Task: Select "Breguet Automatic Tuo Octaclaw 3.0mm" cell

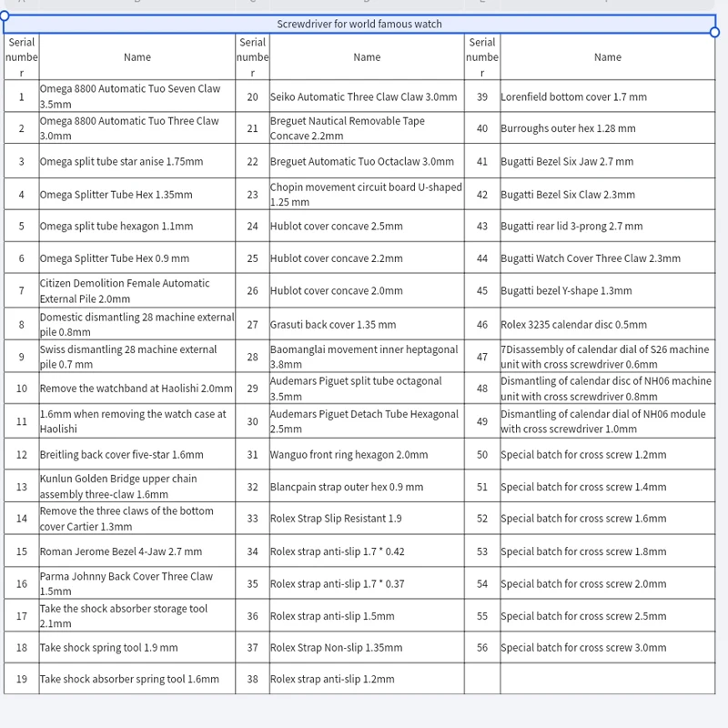Action: coord(367,161)
